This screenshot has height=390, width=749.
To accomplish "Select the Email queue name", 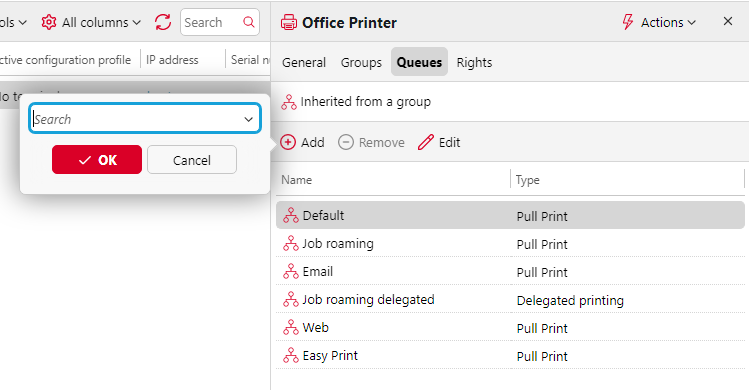I will tap(318, 271).
